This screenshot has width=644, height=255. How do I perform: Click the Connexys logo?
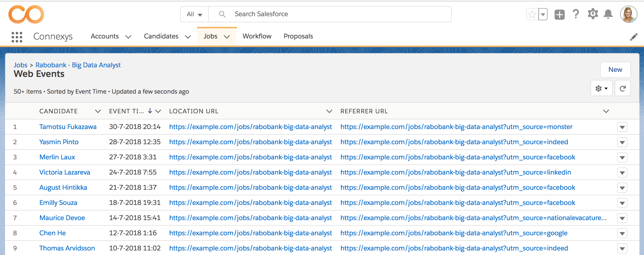coord(26,14)
